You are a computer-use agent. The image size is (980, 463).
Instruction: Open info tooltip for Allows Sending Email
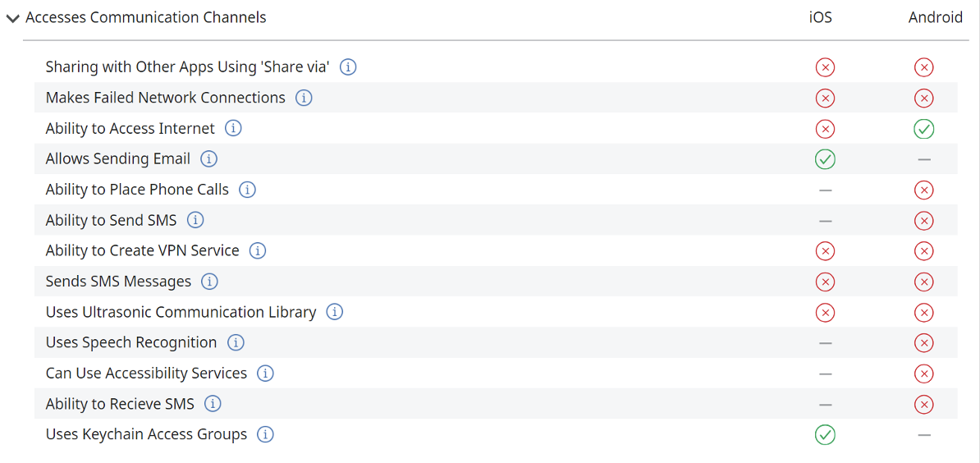click(208, 158)
